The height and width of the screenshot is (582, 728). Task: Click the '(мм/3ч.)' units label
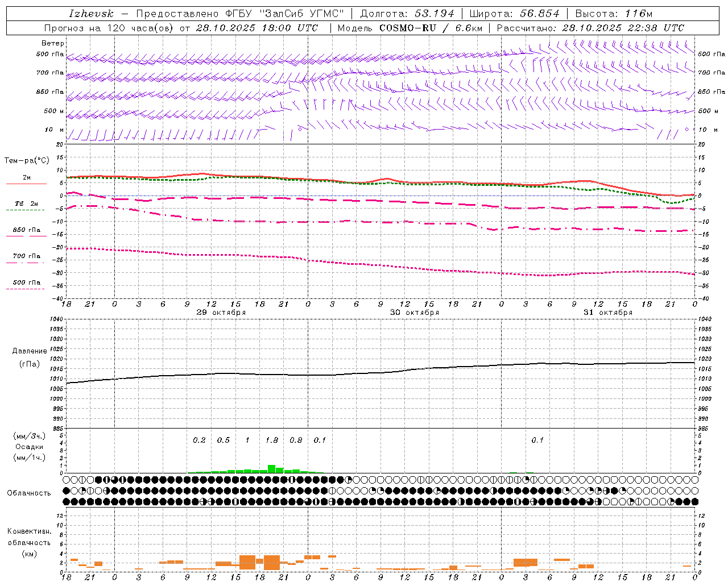pos(30,436)
